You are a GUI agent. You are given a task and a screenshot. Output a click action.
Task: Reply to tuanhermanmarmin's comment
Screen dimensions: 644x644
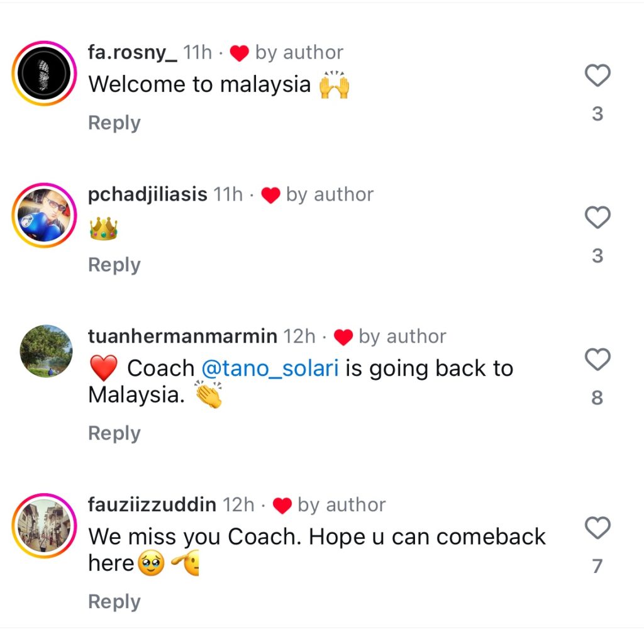[114, 433]
